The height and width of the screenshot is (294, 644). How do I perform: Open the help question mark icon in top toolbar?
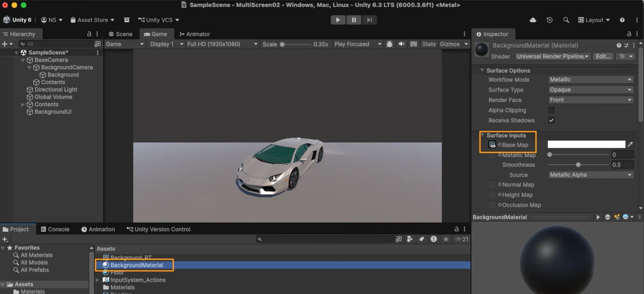(x=622, y=20)
